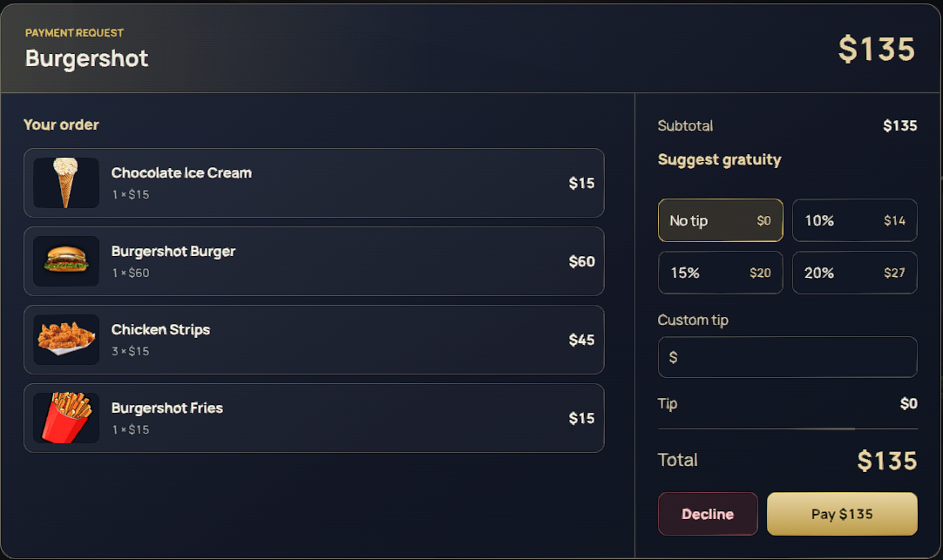Click the Burgershot Burger image
Image resolution: width=943 pixels, height=560 pixels.
66,260
